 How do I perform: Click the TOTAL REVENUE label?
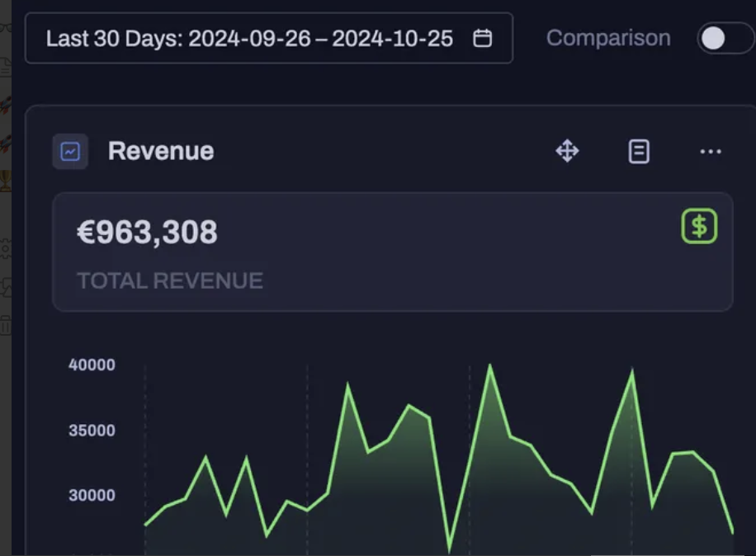[170, 280]
